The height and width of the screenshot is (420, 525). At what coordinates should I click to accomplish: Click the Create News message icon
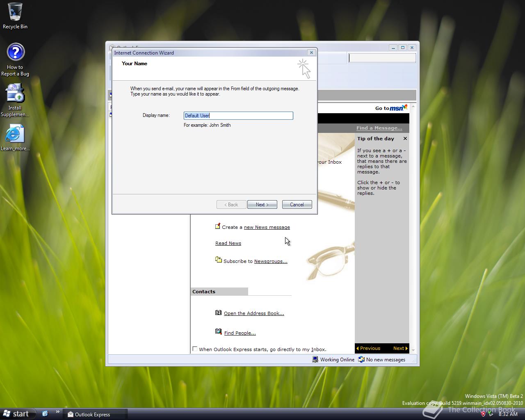tap(218, 226)
